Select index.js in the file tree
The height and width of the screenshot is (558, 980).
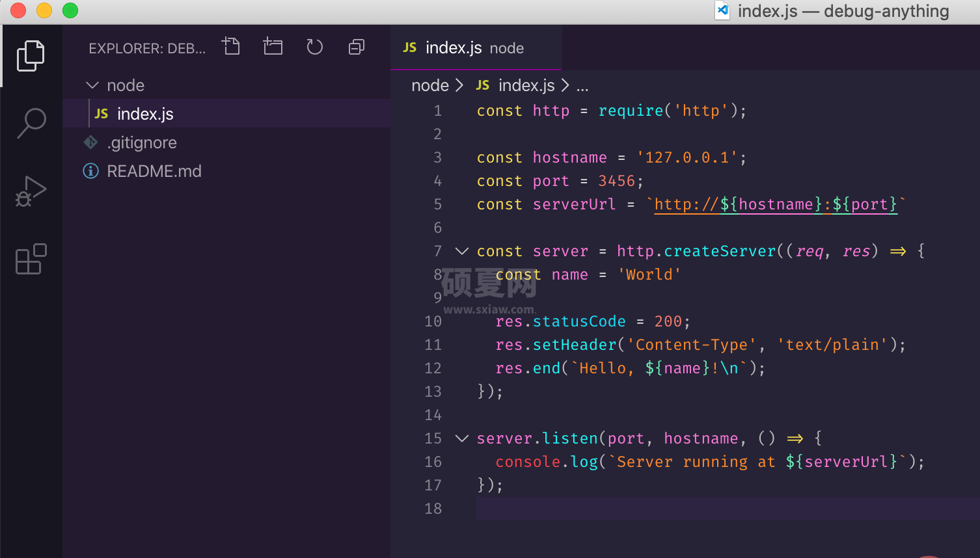pos(226,114)
